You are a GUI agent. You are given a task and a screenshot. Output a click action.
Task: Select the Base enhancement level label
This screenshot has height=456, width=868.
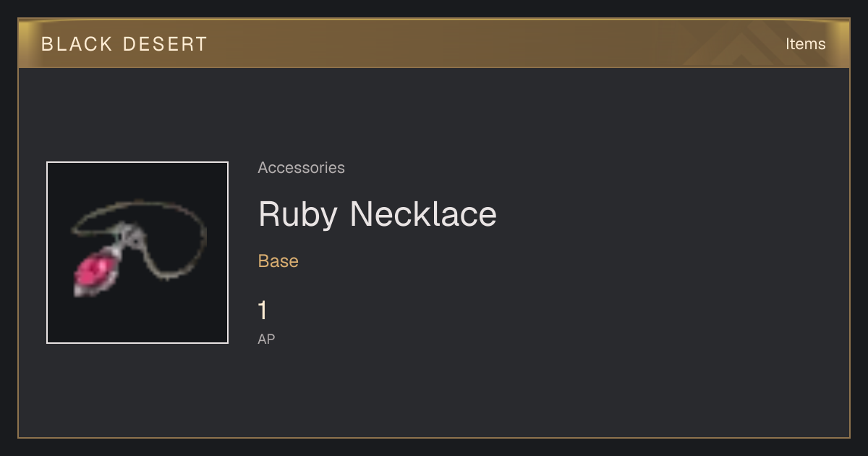278,261
